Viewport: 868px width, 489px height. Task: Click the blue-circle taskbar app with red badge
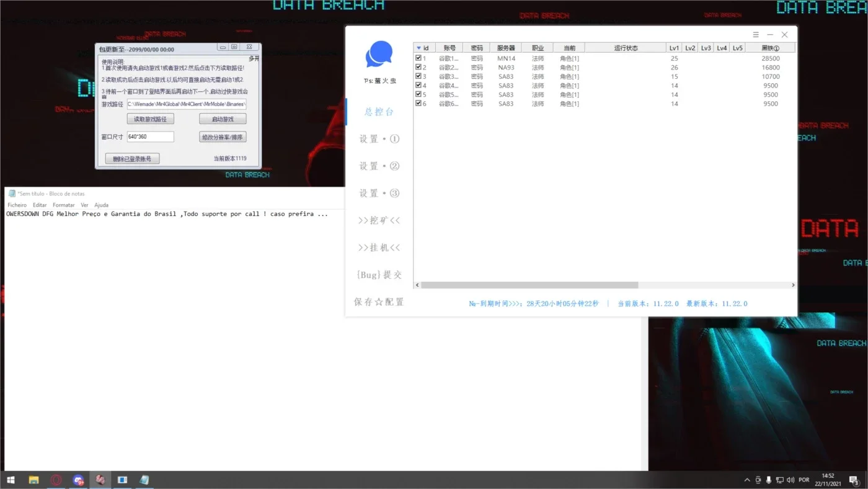coord(78,480)
